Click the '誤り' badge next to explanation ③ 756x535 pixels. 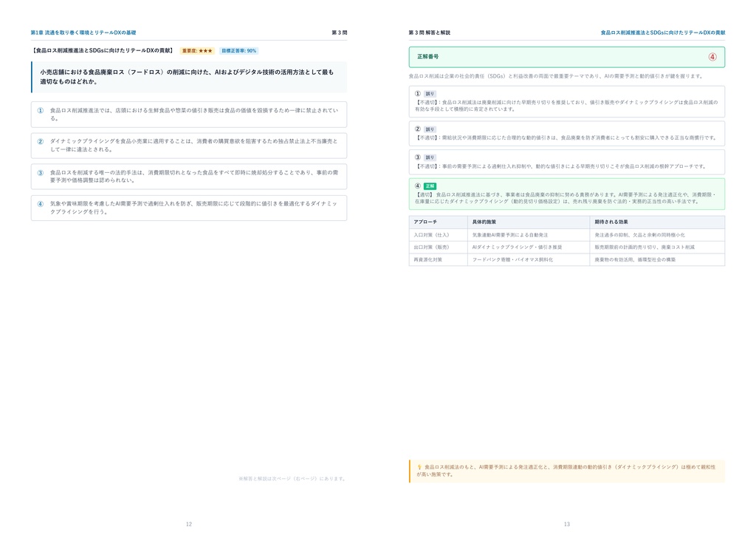click(430, 157)
